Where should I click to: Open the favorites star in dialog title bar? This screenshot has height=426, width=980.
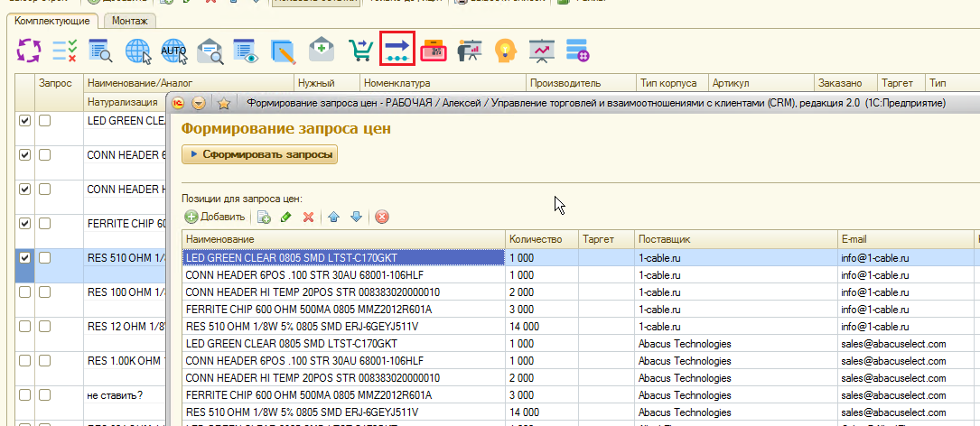[x=223, y=104]
